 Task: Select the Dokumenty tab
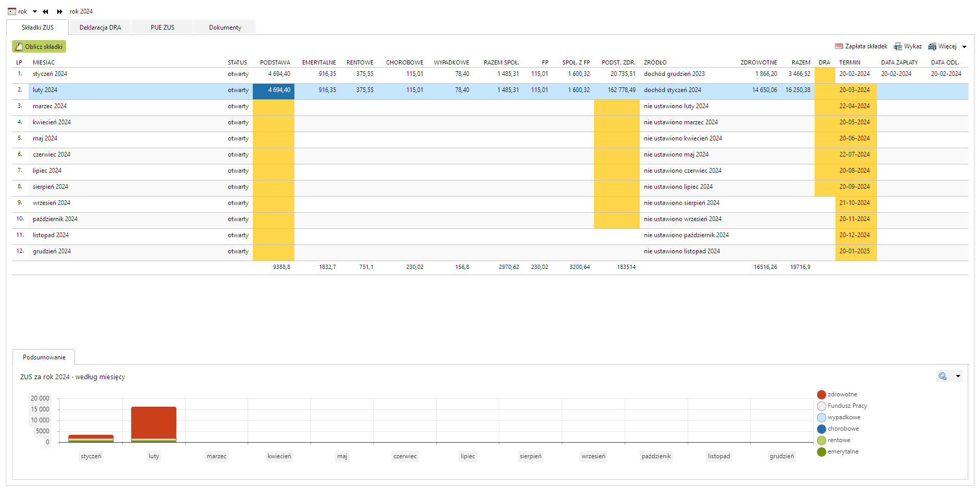click(225, 28)
